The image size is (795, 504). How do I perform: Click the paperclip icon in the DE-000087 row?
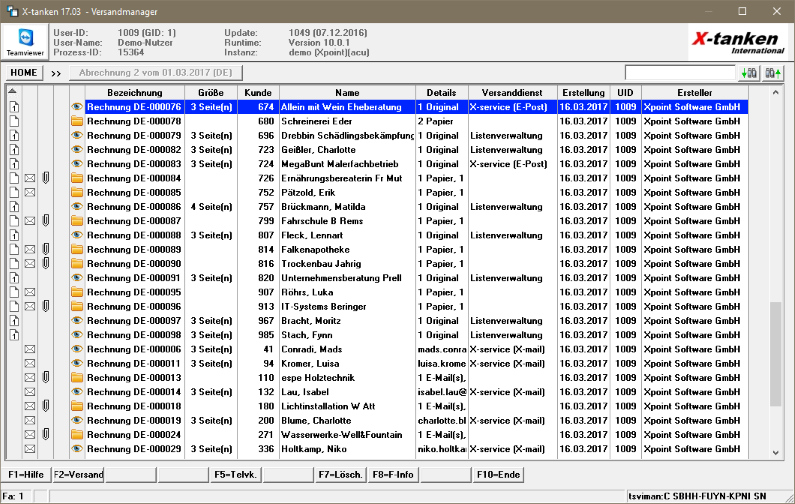click(x=46, y=221)
